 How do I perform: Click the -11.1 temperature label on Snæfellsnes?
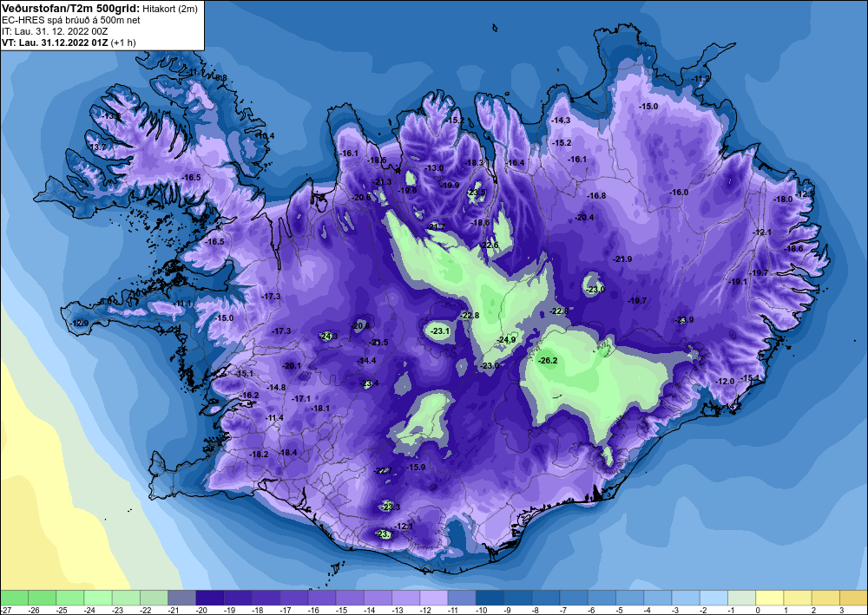point(182,304)
